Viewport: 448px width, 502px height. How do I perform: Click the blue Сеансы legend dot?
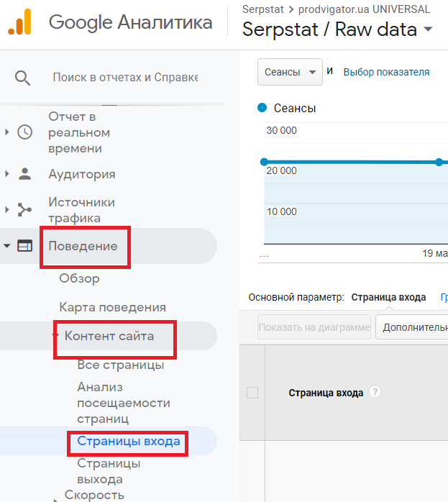[262, 108]
